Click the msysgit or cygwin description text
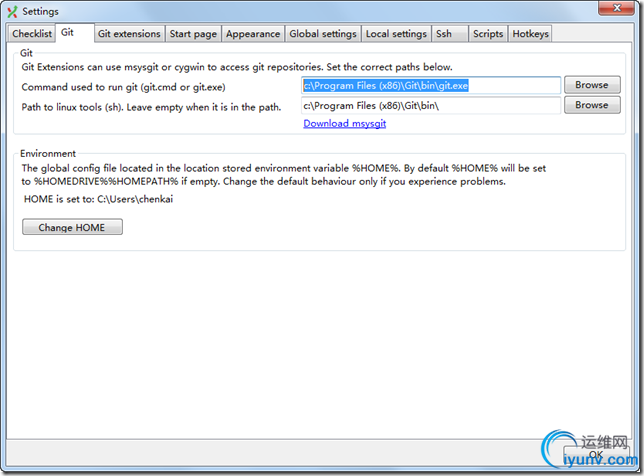 click(x=237, y=67)
